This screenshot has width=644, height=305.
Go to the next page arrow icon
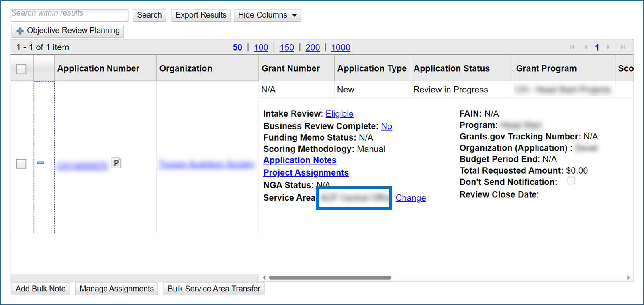click(x=609, y=47)
